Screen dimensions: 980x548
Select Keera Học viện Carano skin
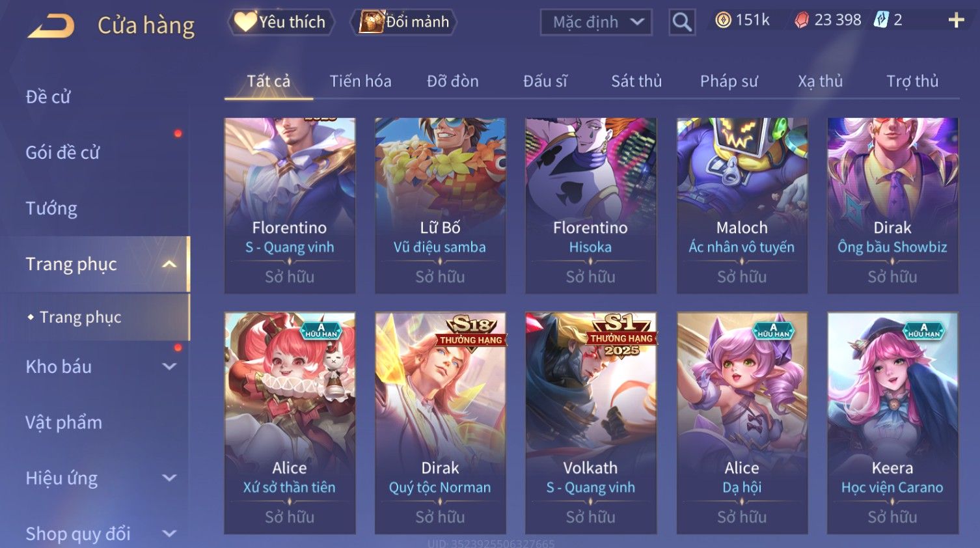coord(892,422)
